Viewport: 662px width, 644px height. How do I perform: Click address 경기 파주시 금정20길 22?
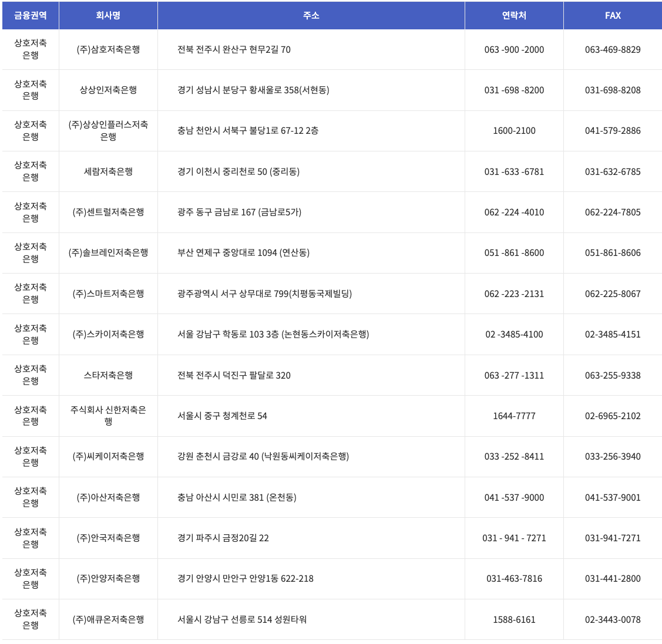coord(223,538)
